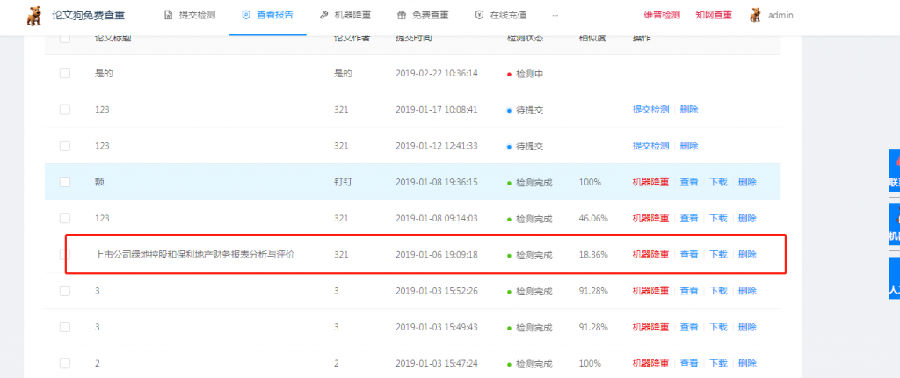900x378 pixels.
Task: Switch to the 查看报告 tab
Action: [x=267, y=15]
